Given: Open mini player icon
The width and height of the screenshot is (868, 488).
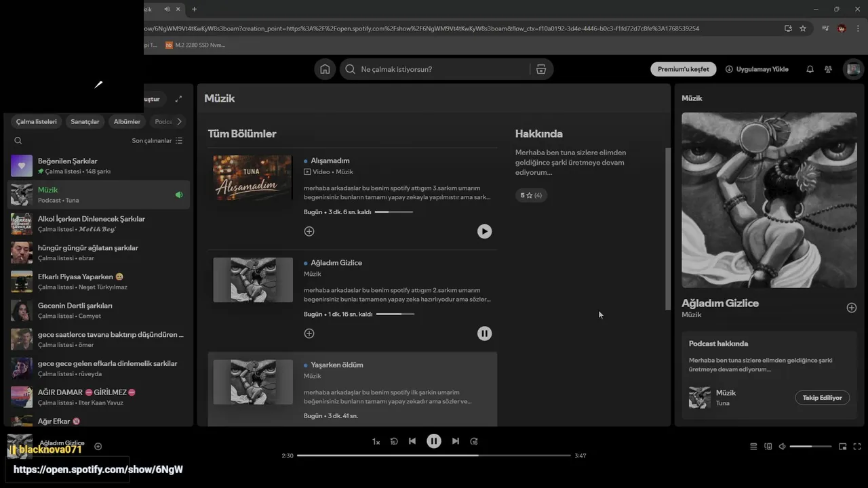Looking at the screenshot, I should pos(843,447).
